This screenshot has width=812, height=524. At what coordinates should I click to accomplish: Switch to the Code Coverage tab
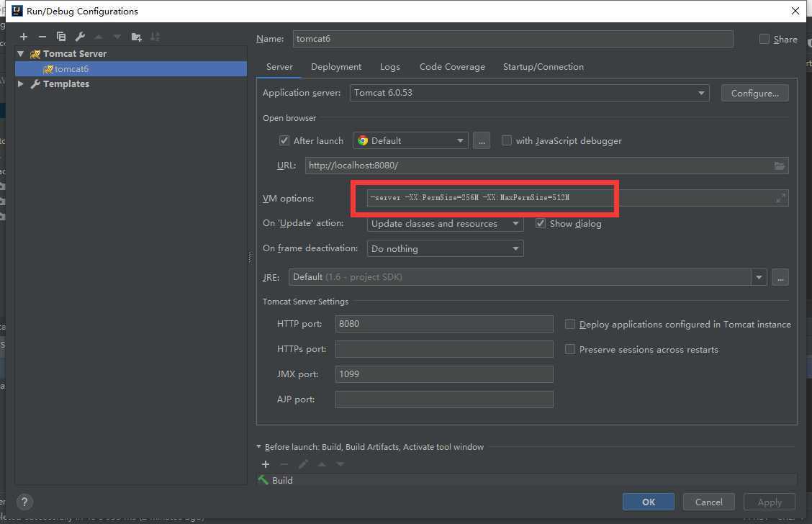[x=452, y=67]
